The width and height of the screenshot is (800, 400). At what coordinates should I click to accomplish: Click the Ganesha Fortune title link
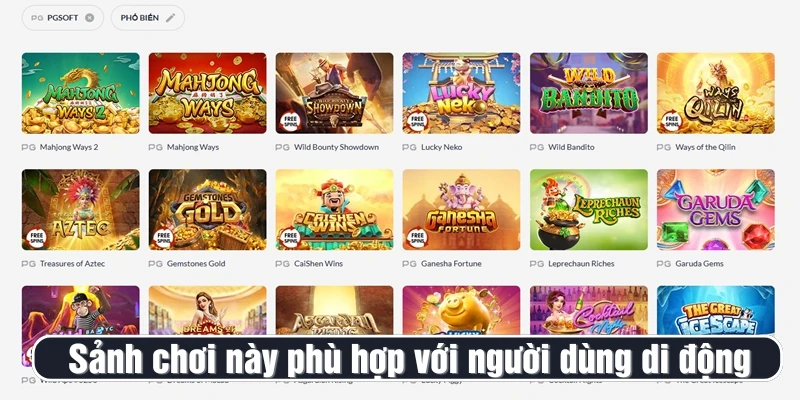(x=451, y=264)
